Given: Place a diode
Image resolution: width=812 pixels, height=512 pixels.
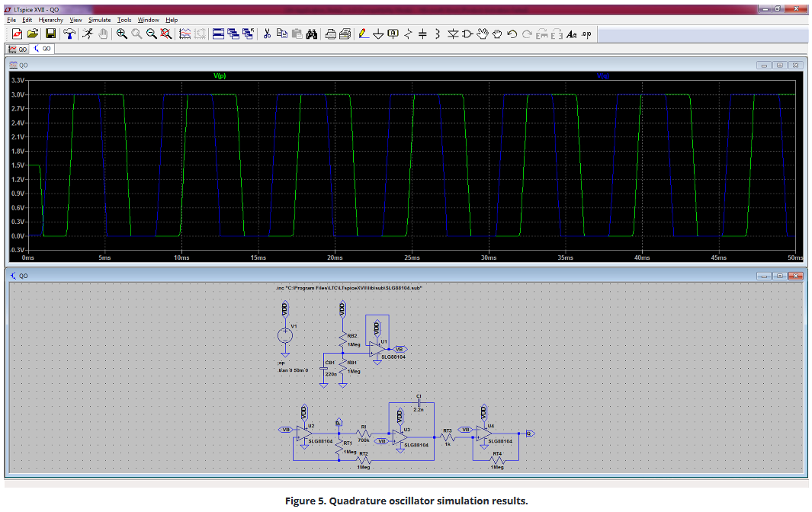Looking at the screenshot, I should (453, 34).
